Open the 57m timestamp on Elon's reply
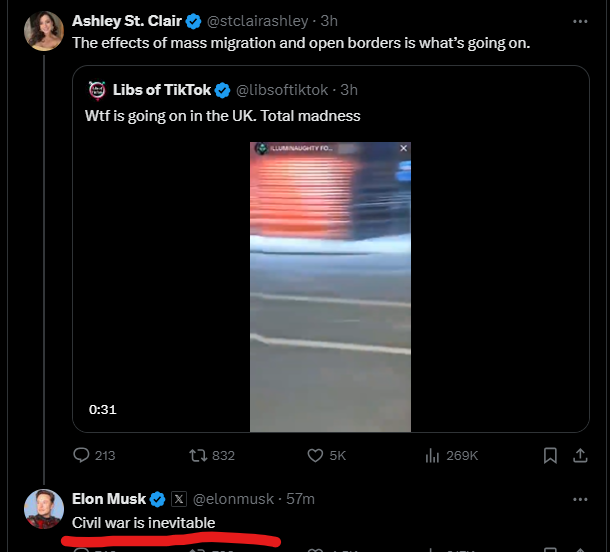Screen dimensions: 610x552 click(300, 499)
